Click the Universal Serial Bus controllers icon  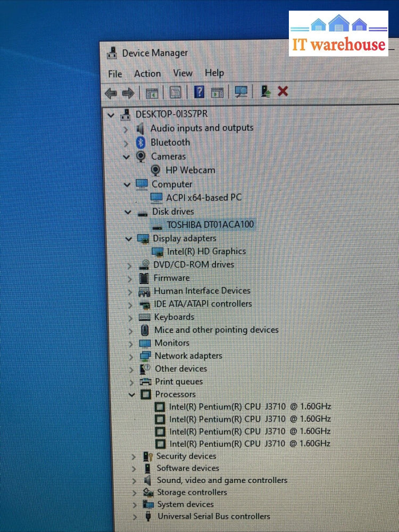click(148, 517)
